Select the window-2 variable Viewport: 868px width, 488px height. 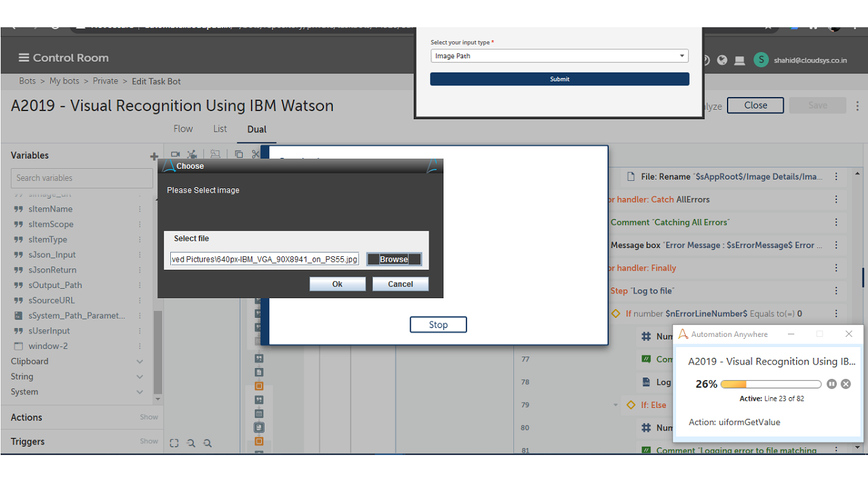[48, 346]
